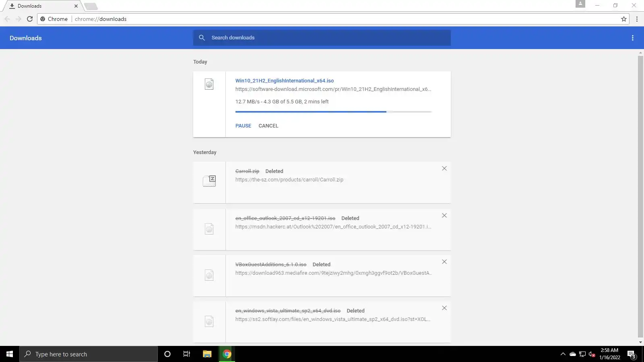644x362 pixels.
Task: Open the Win10_21H2_EnglishInternational_x64.iso file link
Action: tap(285, 81)
